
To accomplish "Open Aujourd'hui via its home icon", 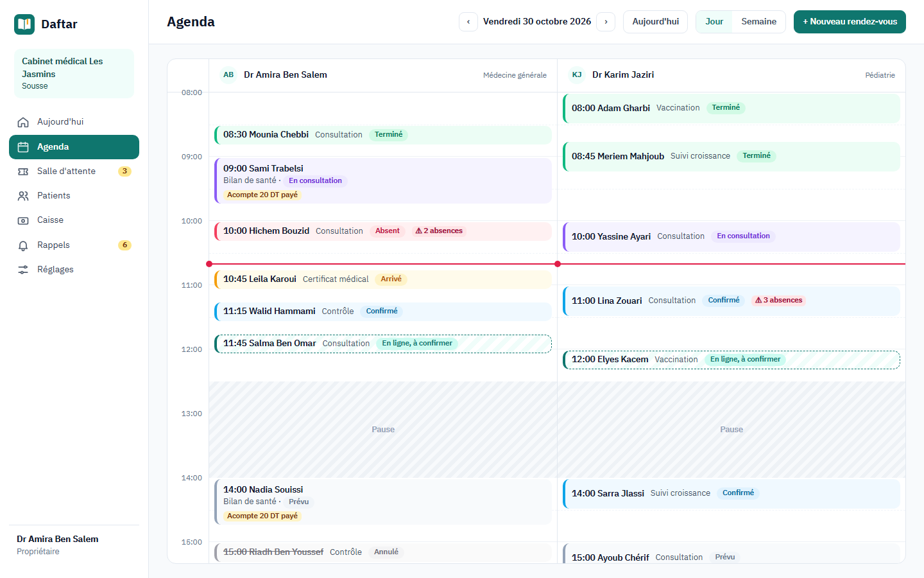I will [23, 122].
